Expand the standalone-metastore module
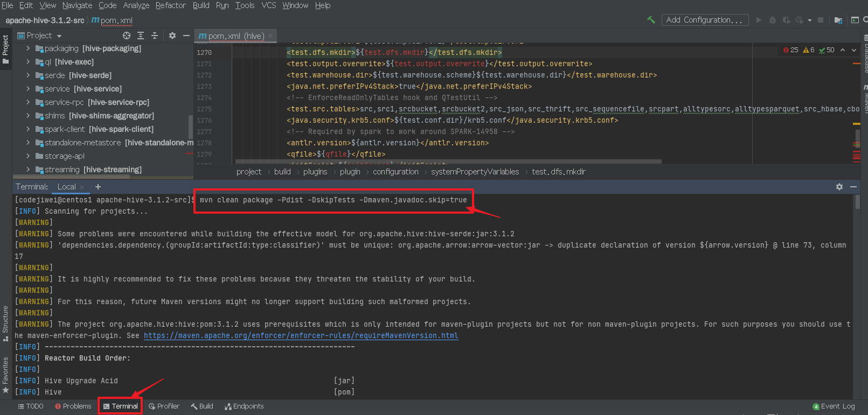 (28, 143)
